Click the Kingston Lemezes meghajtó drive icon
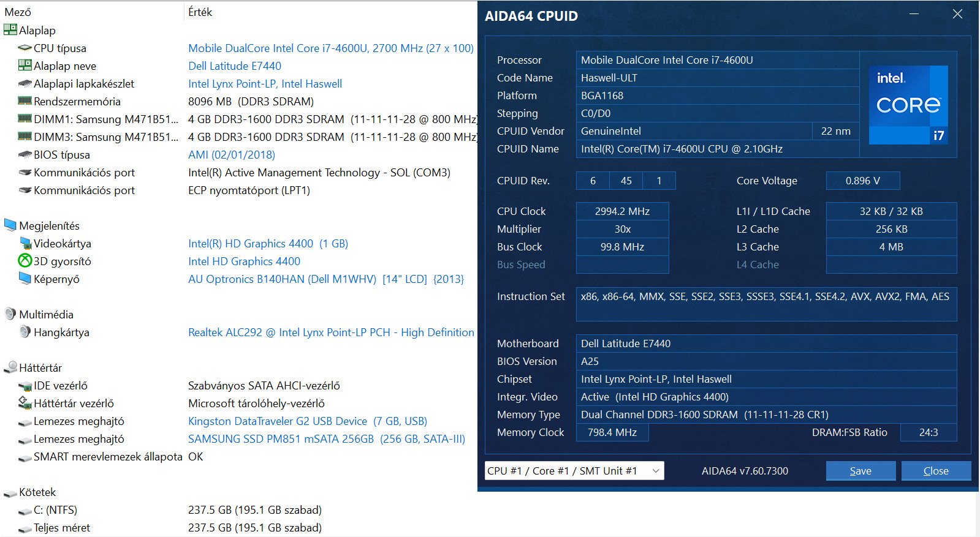Viewport: 980px width, 537px height. (25, 422)
